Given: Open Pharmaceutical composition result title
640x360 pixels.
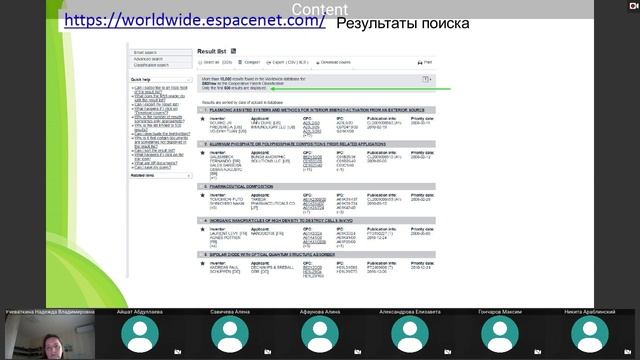Looking at the screenshot, I should [x=241, y=187].
